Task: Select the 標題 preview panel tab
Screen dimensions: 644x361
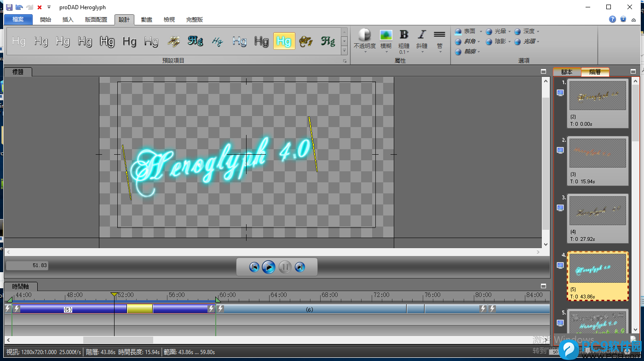Action: (x=18, y=72)
